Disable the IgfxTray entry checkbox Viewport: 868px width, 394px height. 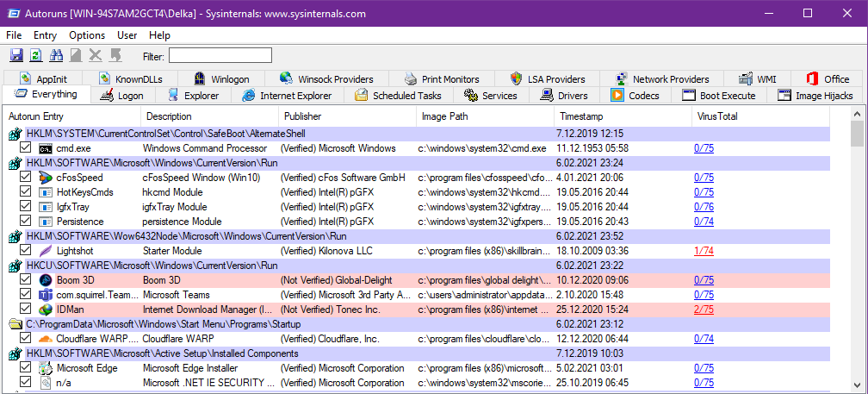tap(25, 207)
